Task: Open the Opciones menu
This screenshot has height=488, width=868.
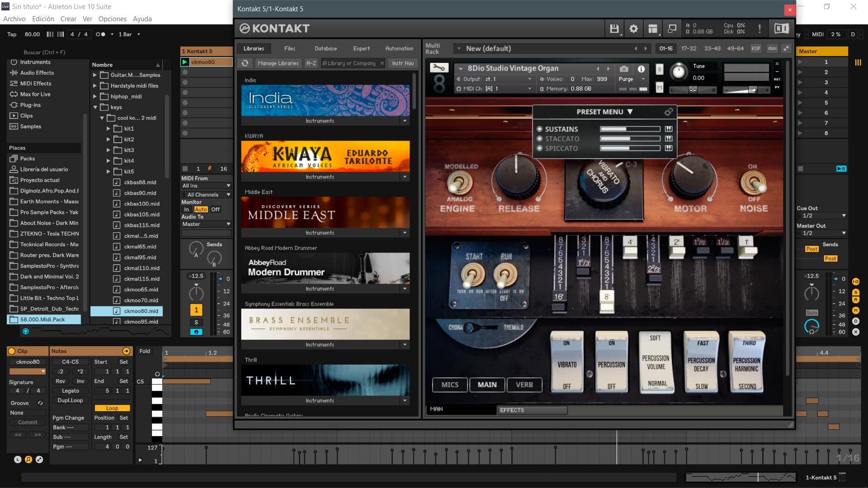Action: pyautogui.click(x=113, y=19)
